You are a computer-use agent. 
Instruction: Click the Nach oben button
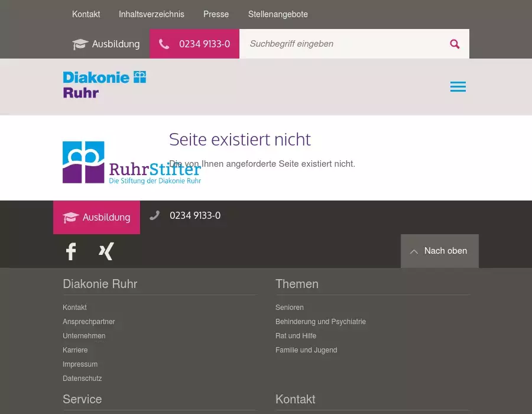pyautogui.click(x=439, y=251)
